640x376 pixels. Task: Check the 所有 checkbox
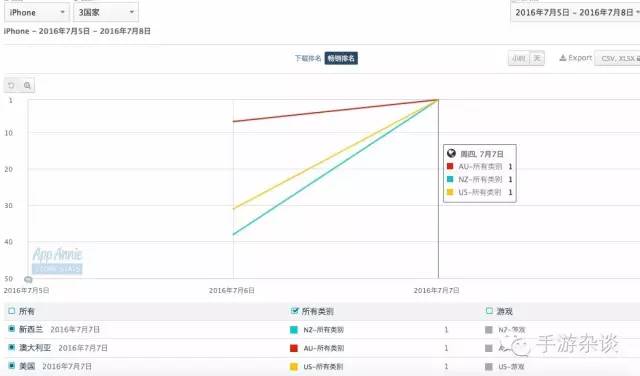tap(11, 311)
